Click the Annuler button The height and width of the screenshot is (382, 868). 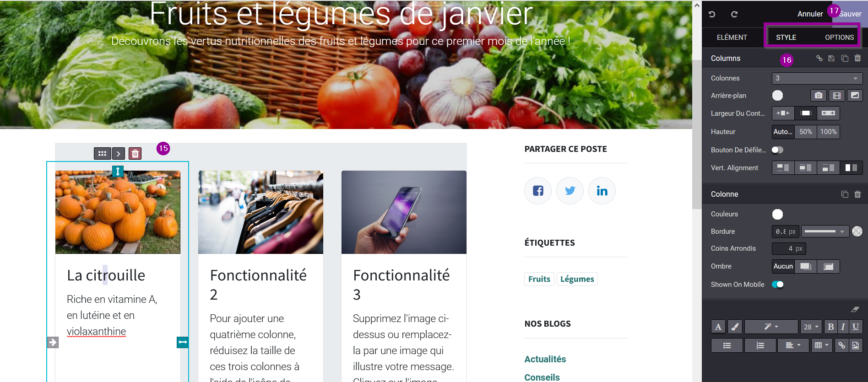click(810, 14)
